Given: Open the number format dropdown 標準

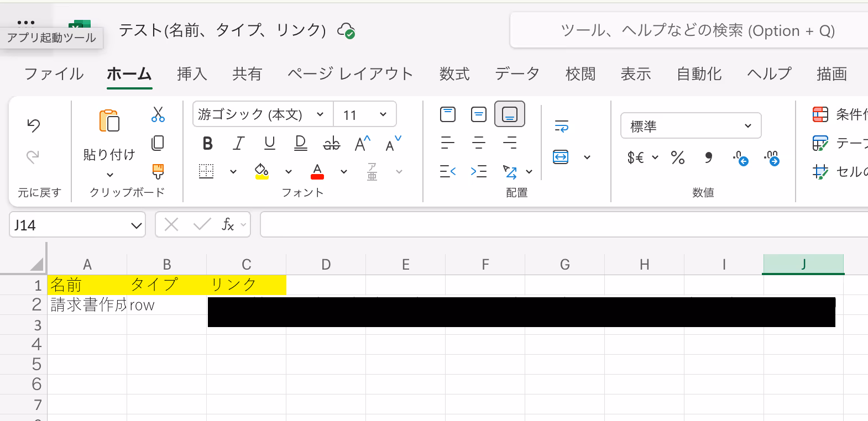Looking at the screenshot, I should pos(691,126).
